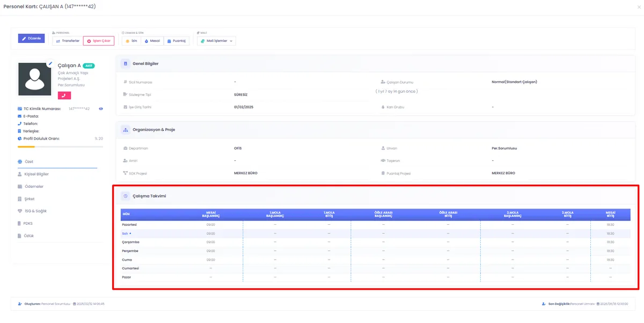Viewport: 644px width, 323px height.
Task: Click the Çalışma Takvimi clock icon
Action: pyautogui.click(x=126, y=196)
